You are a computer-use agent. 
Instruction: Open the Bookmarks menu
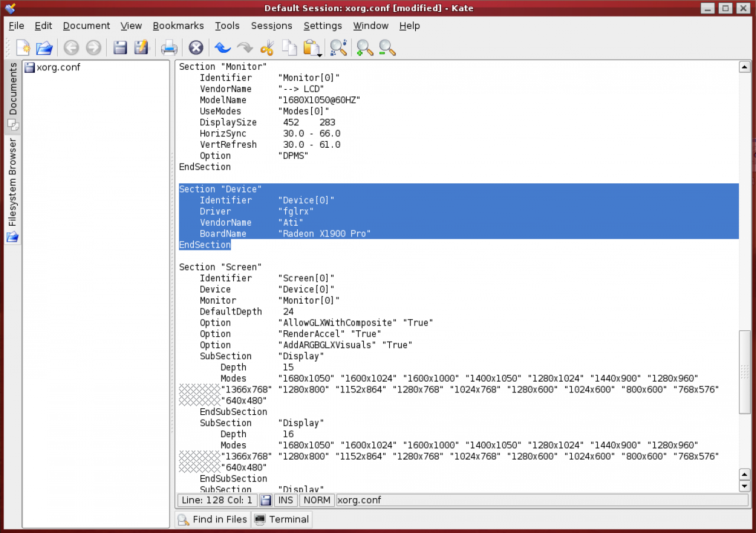point(178,25)
